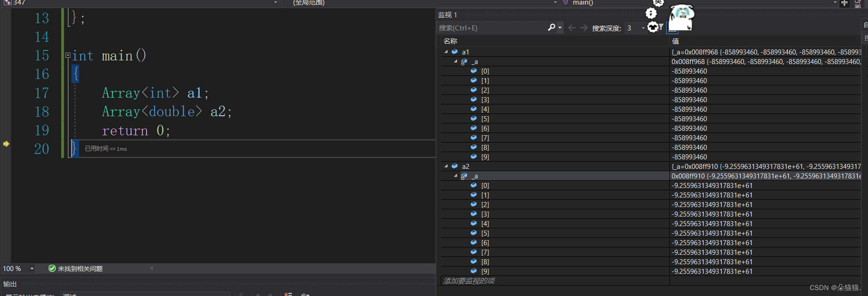Click the watch search magnifier icon
The width and height of the screenshot is (868, 296).
point(551,28)
